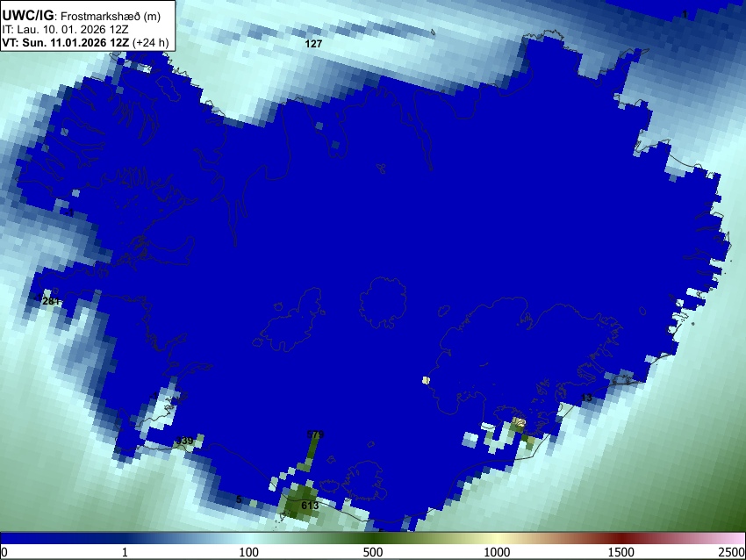Screen dimensions: 746x560
Task: Click the dark green section of the color scale
Action: click(372, 539)
